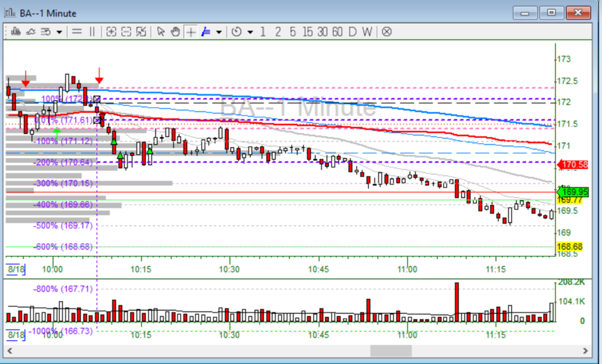The height and width of the screenshot is (364, 602).
Task: Toggle horizontal lines spacing button
Action: tap(76, 32)
